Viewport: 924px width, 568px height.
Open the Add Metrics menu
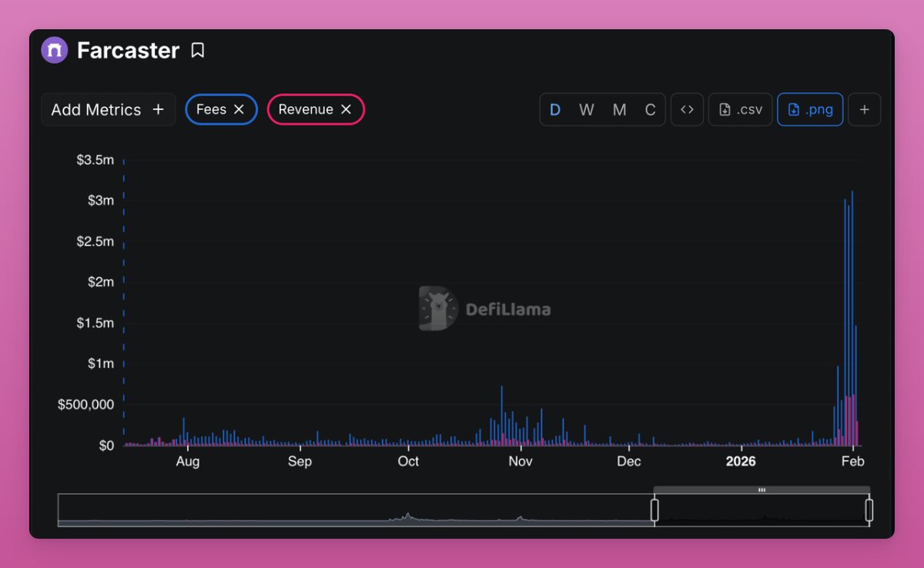[x=108, y=109]
